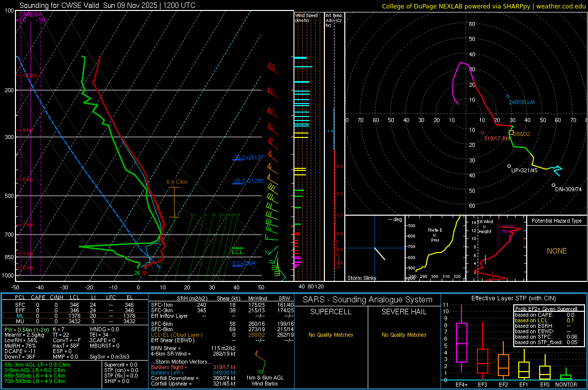
Task: Select the MU parcel row
Action: pos(75,321)
